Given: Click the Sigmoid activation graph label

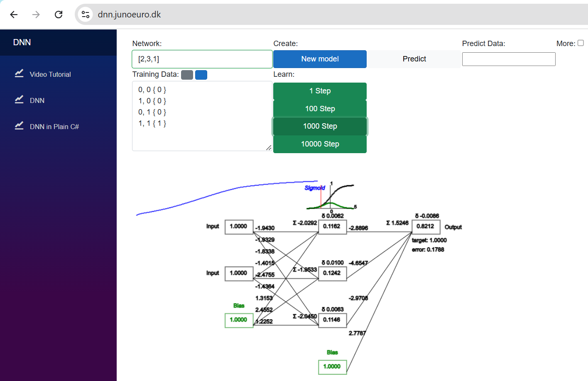Looking at the screenshot, I should (315, 188).
